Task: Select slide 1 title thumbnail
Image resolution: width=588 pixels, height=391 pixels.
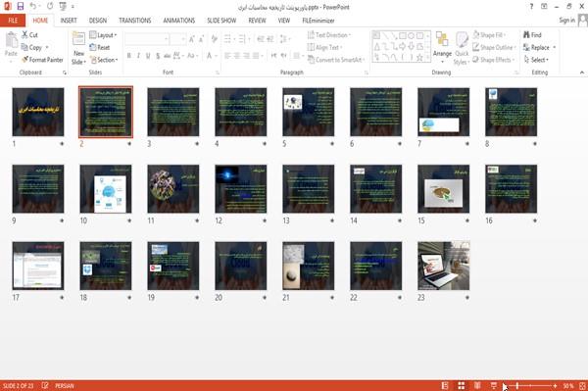Action: click(x=38, y=112)
